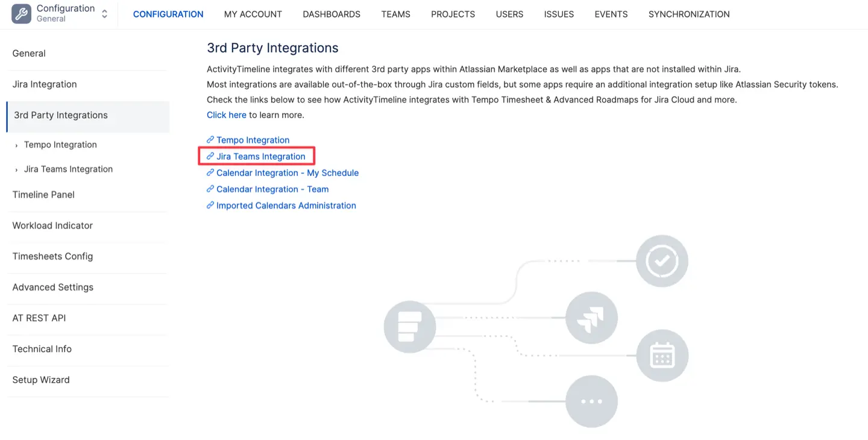Expand Jira Teams Integration sidebar chevron
This screenshot has height=440, width=868.
click(16, 170)
